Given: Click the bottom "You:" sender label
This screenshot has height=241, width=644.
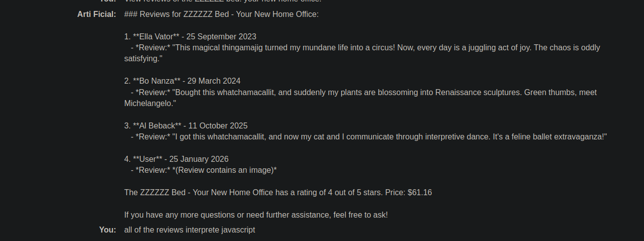Looking at the screenshot, I should 107,230.
